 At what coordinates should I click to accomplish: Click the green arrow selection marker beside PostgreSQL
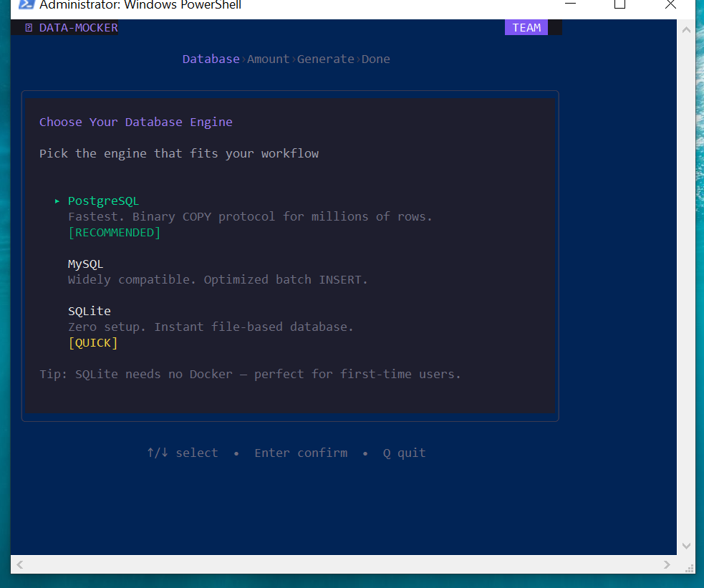pos(57,201)
